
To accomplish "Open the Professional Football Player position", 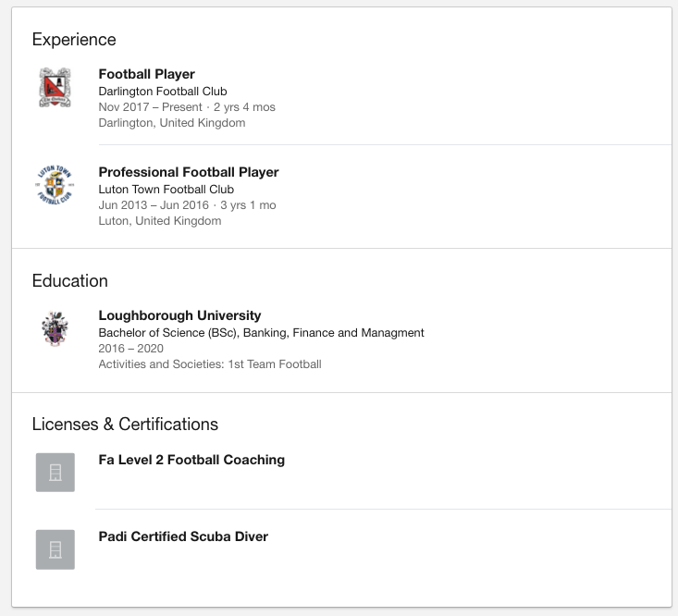I will click(189, 172).
